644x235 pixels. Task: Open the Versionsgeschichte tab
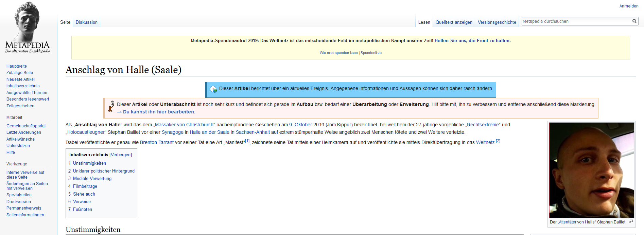pyautogui.click(x=497, y=22)
